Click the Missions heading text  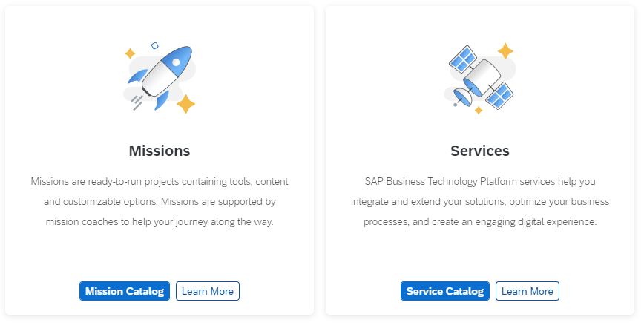coord(160,151)
